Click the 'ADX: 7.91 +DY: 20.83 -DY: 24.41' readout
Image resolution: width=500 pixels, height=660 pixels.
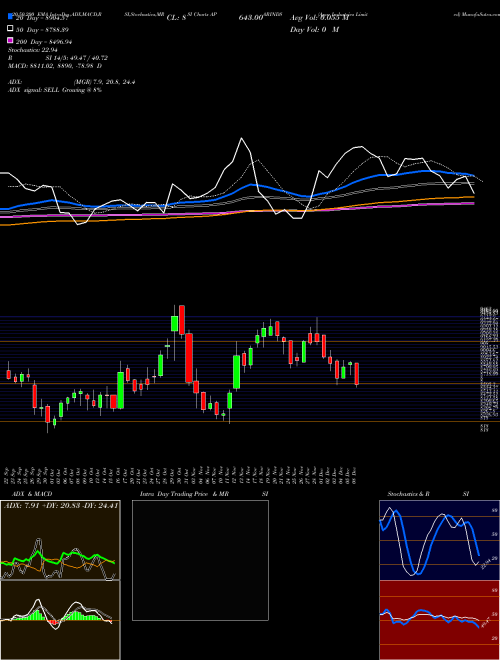pos(61,505)
